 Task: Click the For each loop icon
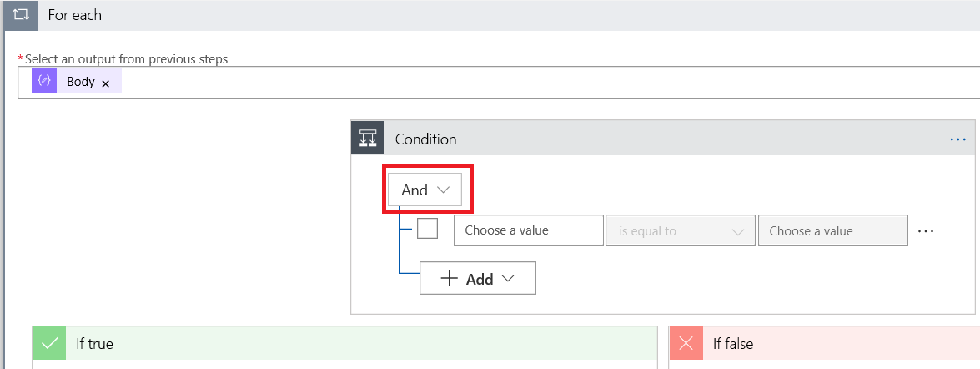21,15
